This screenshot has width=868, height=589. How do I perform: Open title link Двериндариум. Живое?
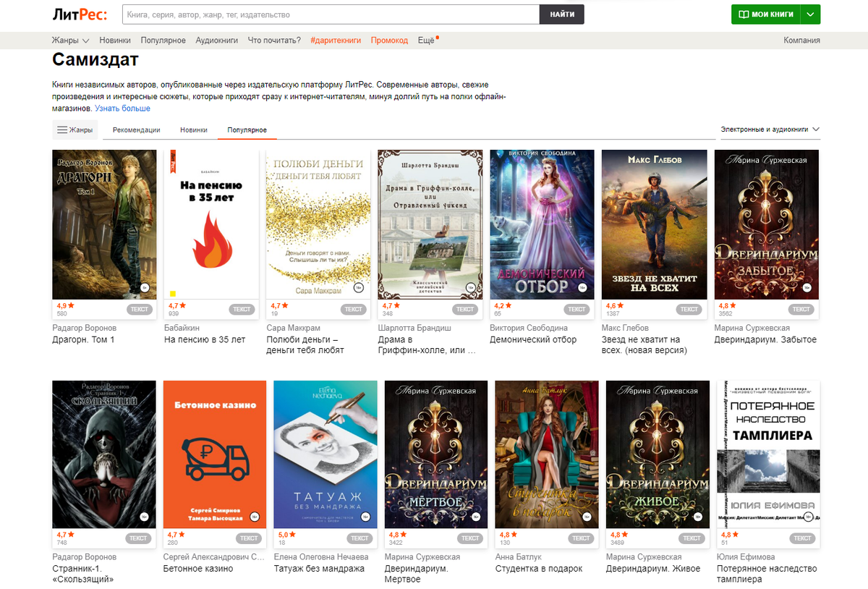click(x=653, y=569)
